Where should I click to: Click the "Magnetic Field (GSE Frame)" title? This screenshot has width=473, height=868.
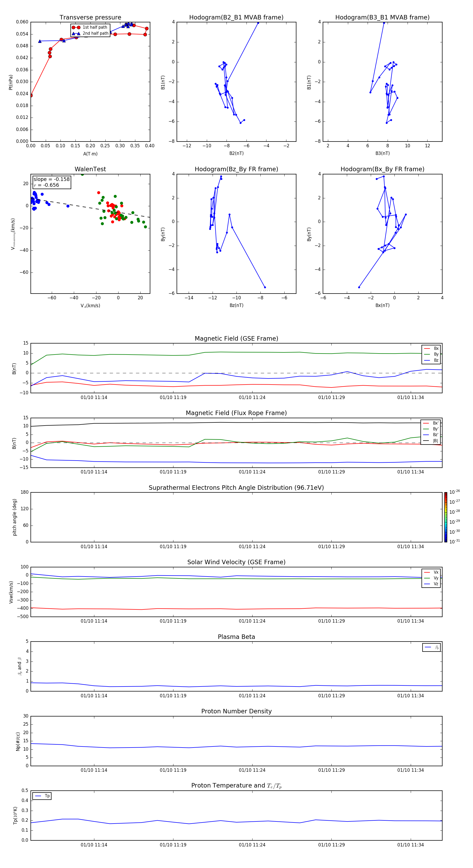click(x=236, y=339)
